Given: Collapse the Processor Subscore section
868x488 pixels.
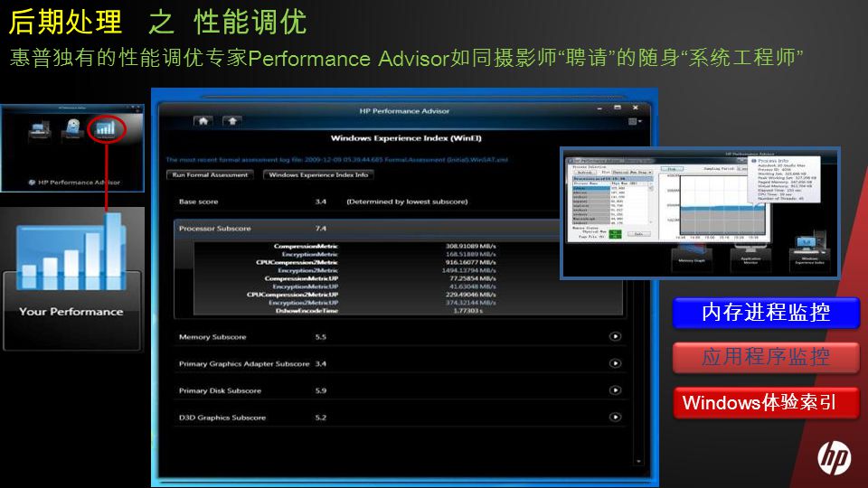Looking at the screenshot, I should coord(368,229).
